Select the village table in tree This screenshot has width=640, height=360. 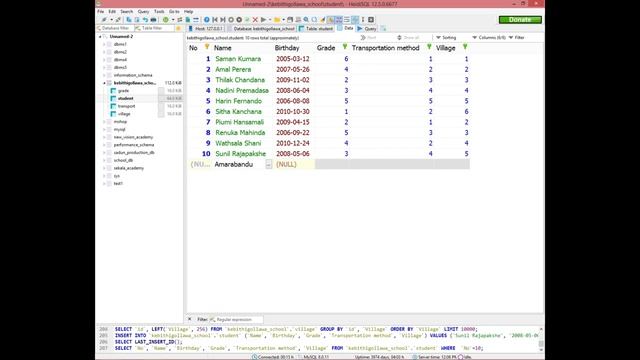tap(124, 114)
